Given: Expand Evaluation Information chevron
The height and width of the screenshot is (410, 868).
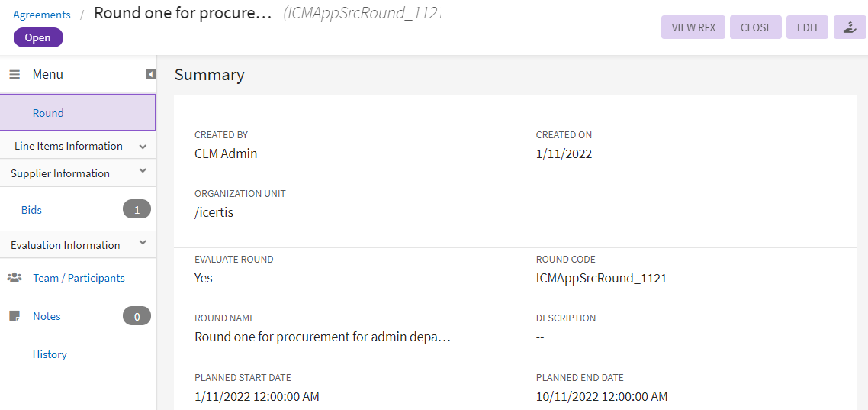Looking at the screenshot, I should [x=143, y=244].
